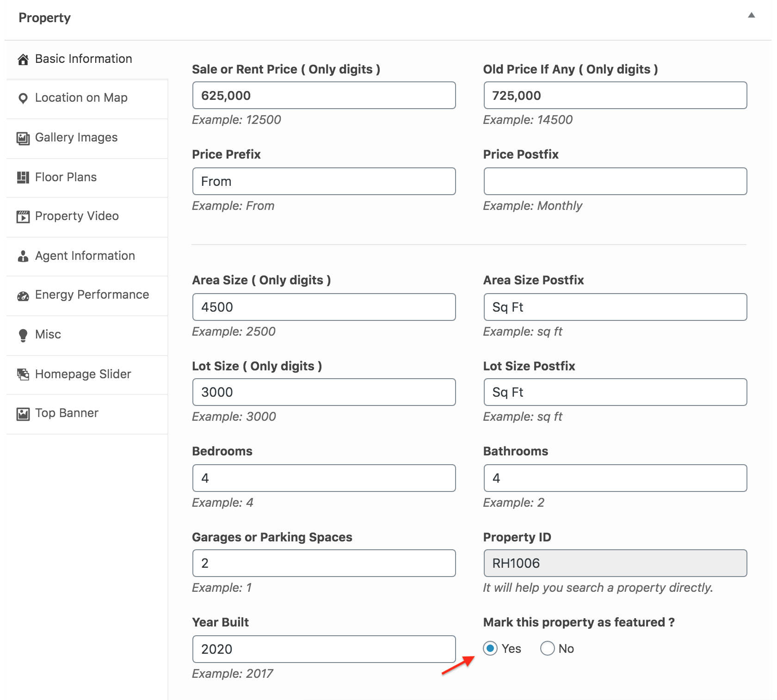Click the Agent Information person icon
Screen dimensions: 777x700
coord(23,256)
